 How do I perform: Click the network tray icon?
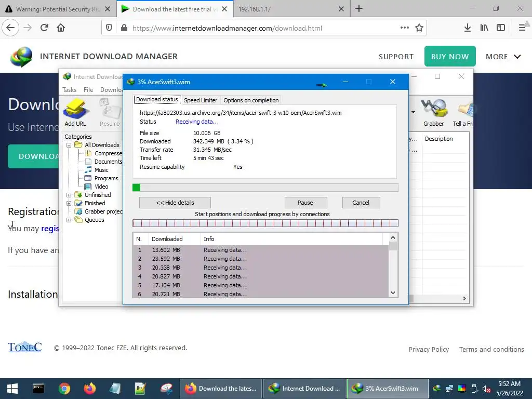click(x=449, y=389)
